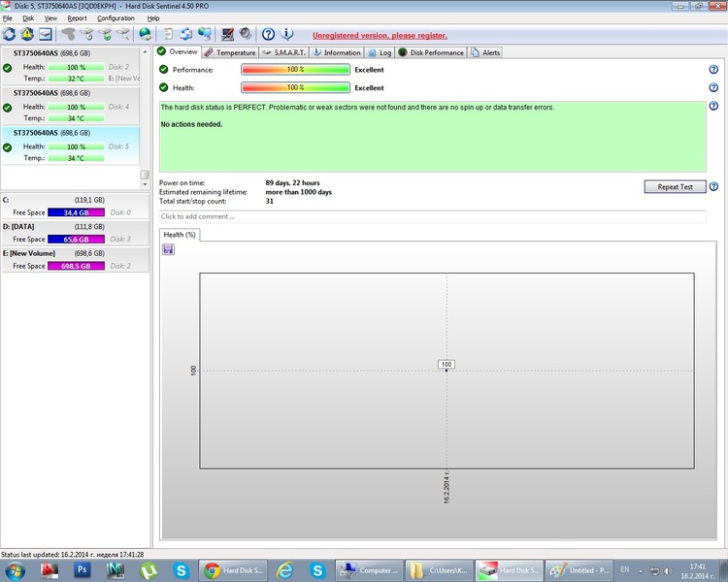
Task: Open Internet Explorer from the taskbar
Action: pos(284,570)
